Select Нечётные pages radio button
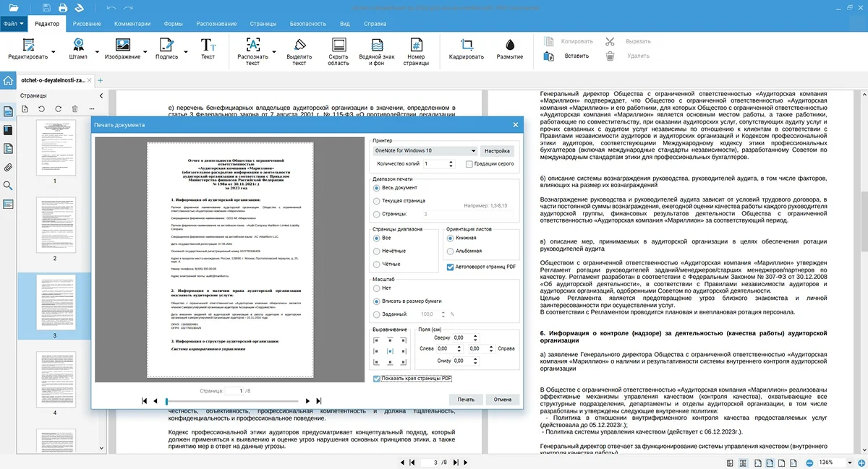Image resolution: width=868 pixels, height=469 pixels. pos(376,251)
